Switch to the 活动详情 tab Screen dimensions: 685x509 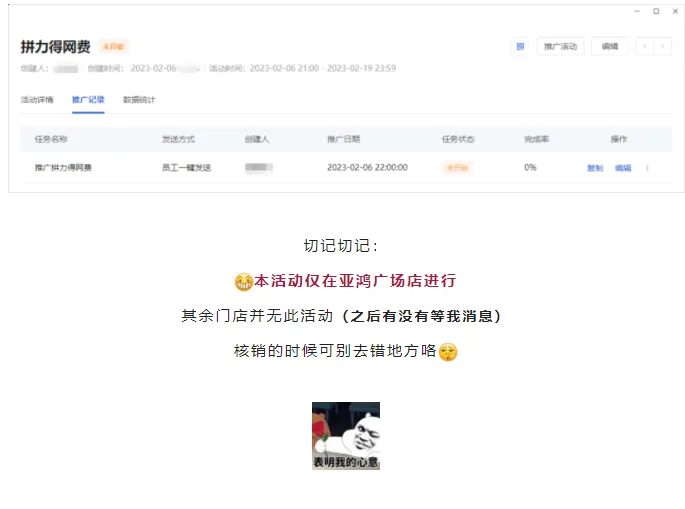click(37, 100)
